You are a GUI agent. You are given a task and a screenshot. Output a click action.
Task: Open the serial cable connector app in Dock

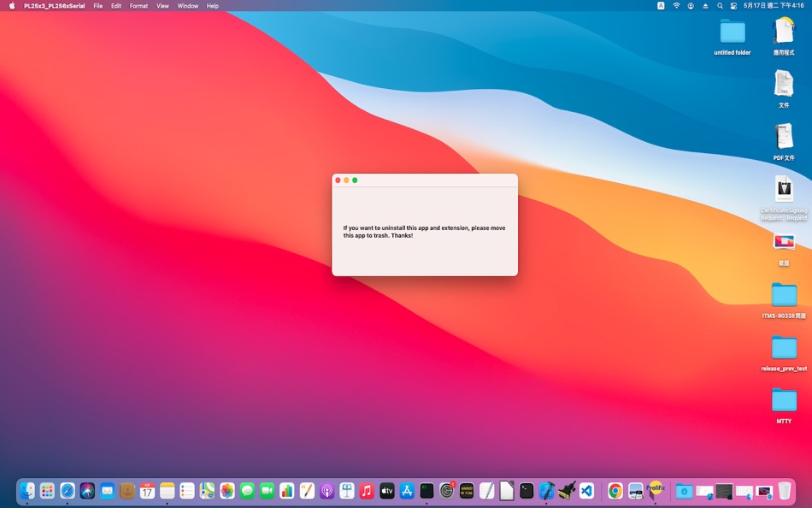coord(567,490)
